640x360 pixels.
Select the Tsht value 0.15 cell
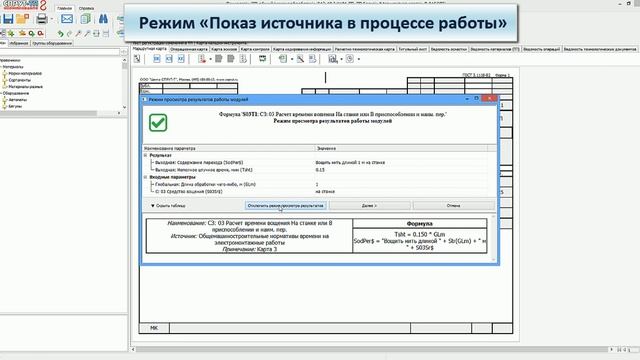click(320, 170)
